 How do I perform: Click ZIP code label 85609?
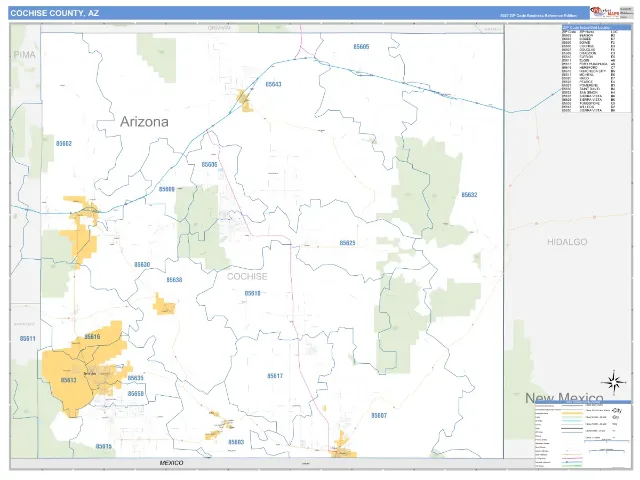(167, 189)
